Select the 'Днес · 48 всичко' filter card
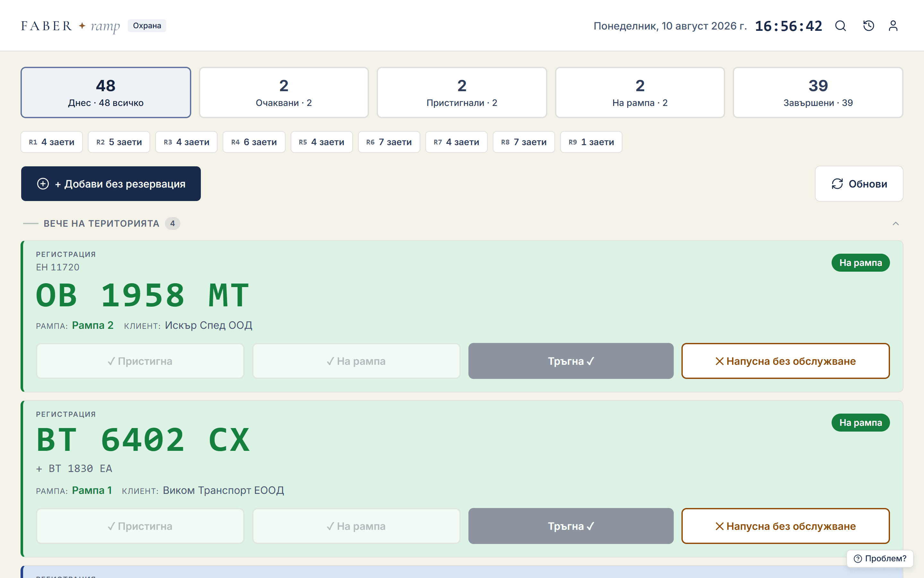The image size is (924, 578). [x=106, y=92]
